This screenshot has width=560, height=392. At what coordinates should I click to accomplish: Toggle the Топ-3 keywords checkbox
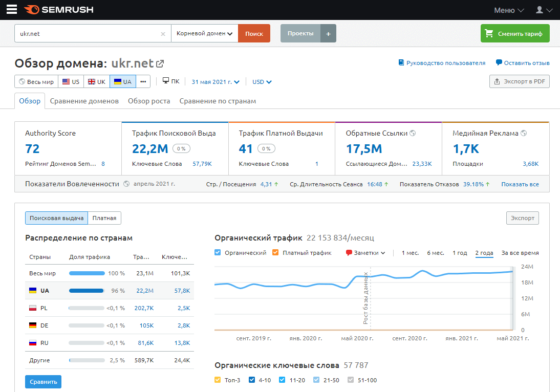pyautogui.click(x=218, y=380)
